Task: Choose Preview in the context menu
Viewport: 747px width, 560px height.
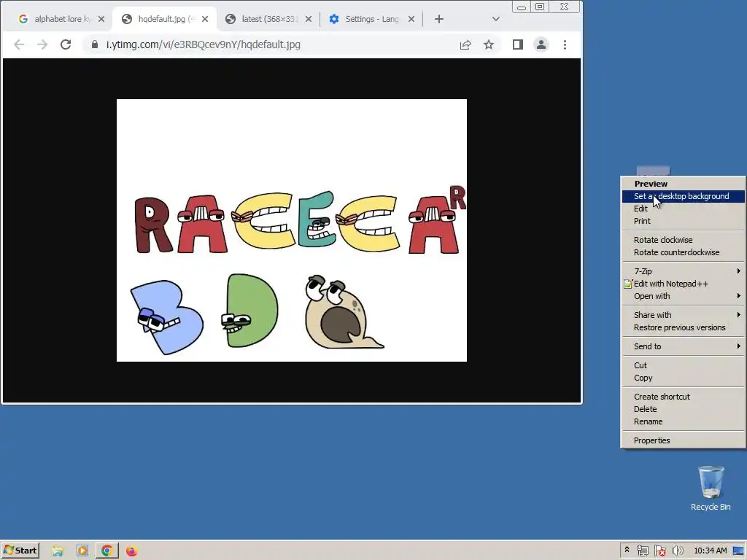Action: click(683, 184)
